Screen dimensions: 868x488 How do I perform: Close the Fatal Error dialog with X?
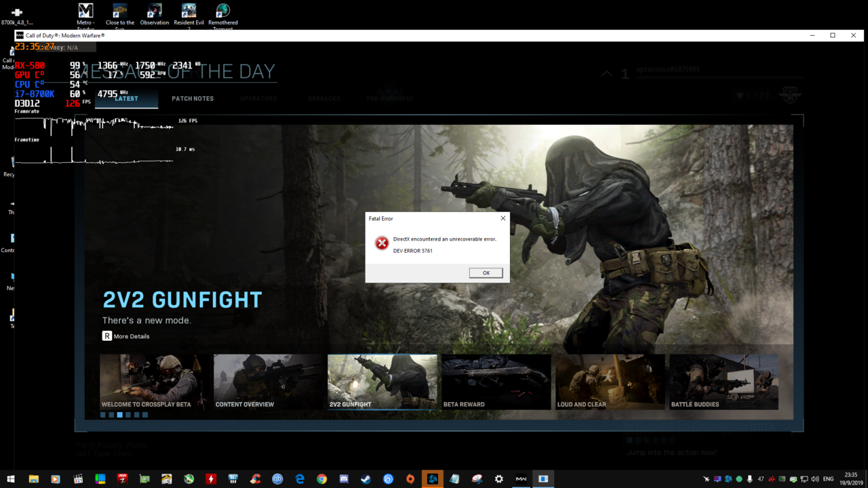502,218
